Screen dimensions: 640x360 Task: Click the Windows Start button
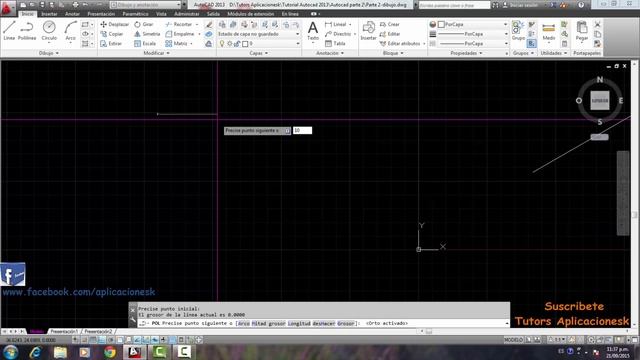coord(10,352)
